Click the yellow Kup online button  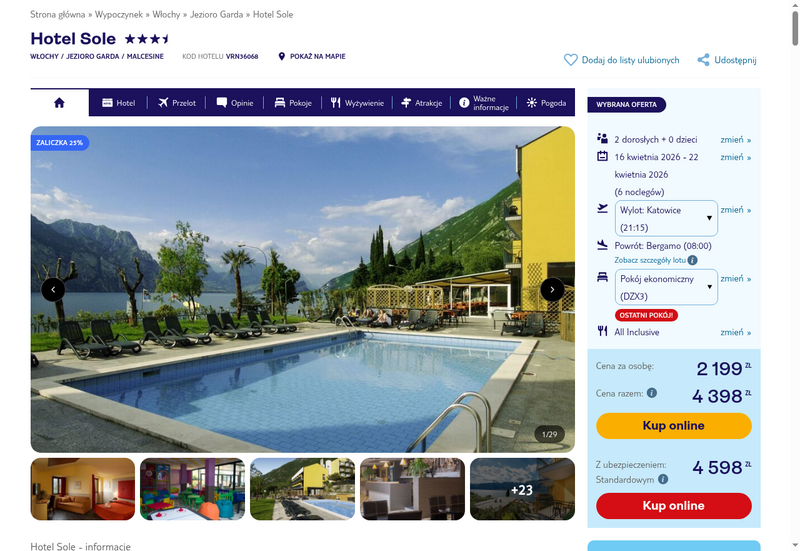(x=673, y=425)
